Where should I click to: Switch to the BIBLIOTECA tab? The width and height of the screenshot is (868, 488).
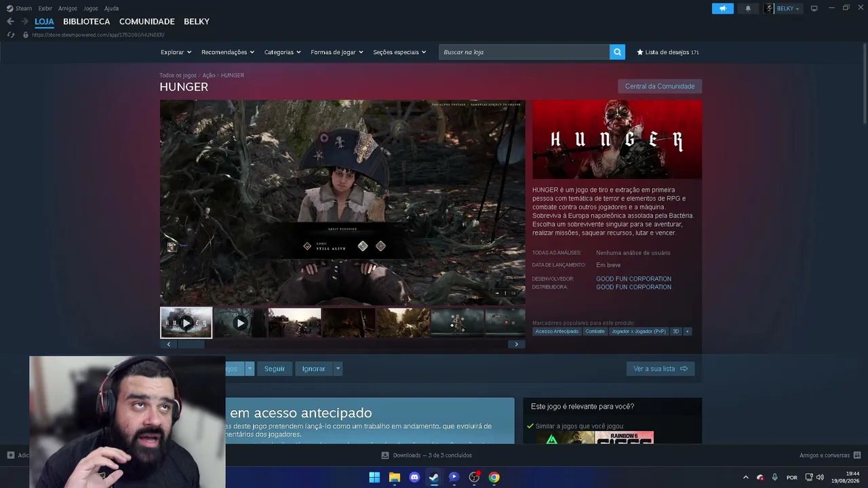tap(86, 22)
